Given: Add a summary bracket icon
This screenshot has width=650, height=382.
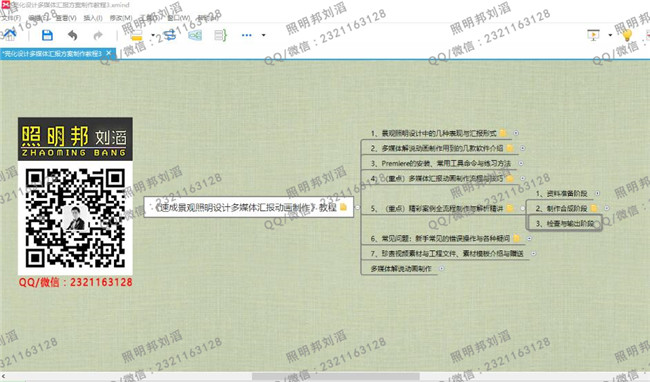Looking at the screenshot, I should pyautogui.click(x=221, y=35).
